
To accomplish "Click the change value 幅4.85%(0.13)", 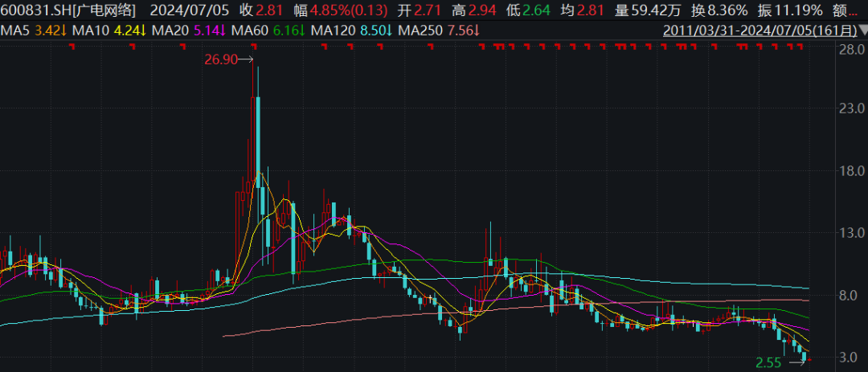I will pos(340,10).
